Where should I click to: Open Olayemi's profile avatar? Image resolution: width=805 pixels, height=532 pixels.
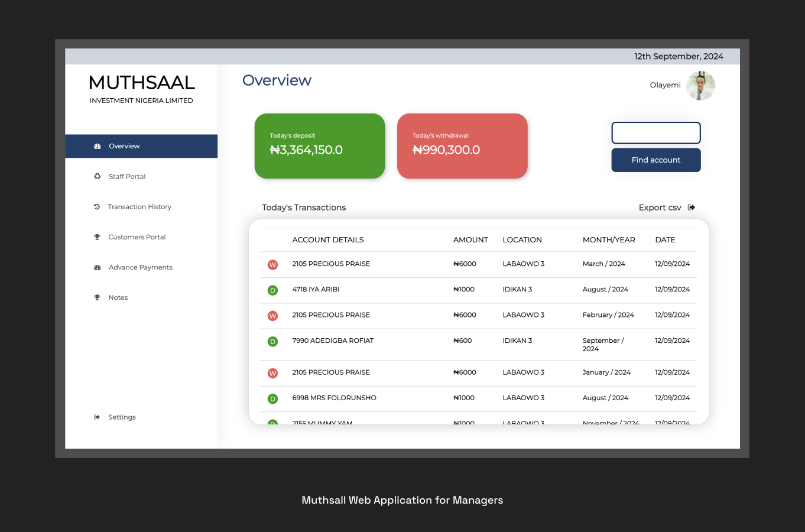701,86
